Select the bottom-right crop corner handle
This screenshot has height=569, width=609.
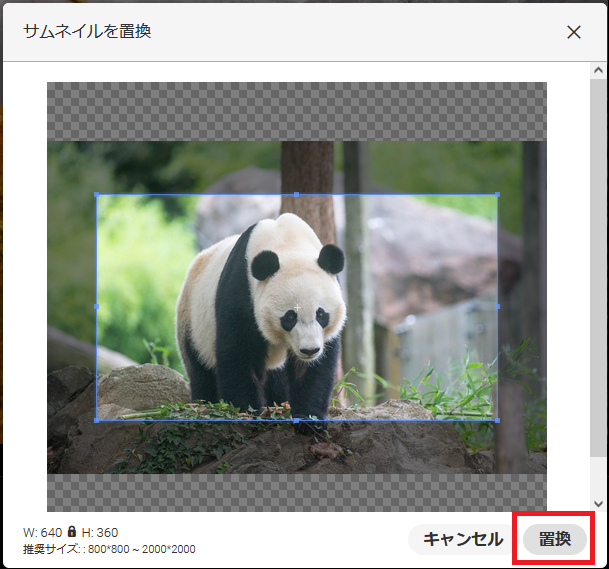(497, 420)
